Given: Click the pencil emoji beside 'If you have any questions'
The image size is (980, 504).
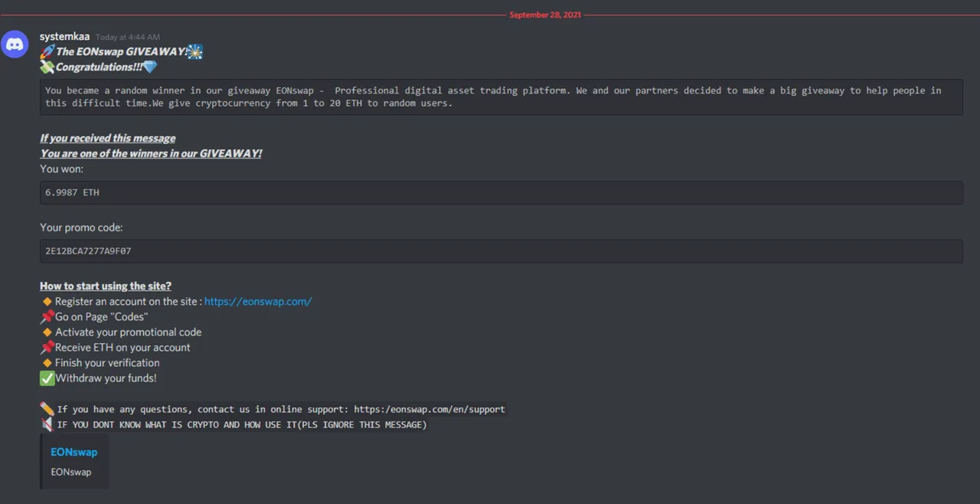Looking at the screenshot, I should 47,408.
